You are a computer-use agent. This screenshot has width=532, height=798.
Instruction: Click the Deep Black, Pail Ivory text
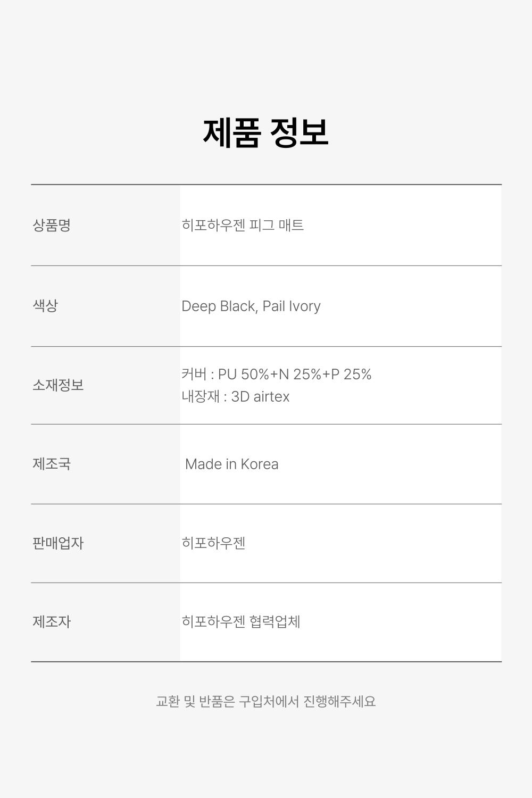(251, 306)
